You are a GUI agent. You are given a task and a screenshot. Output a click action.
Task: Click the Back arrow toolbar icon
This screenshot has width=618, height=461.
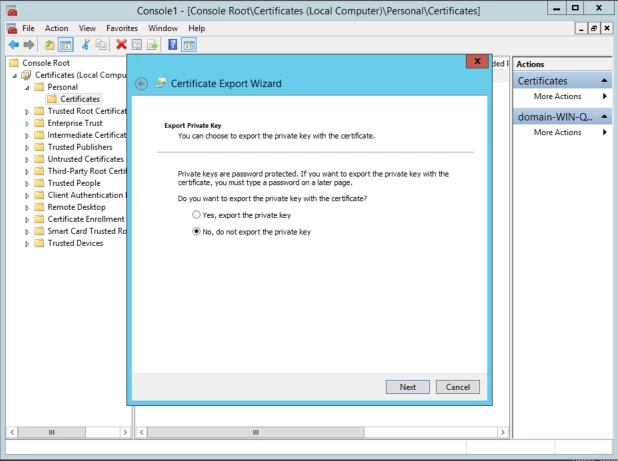pyautogui.click(x=13, y=45)
